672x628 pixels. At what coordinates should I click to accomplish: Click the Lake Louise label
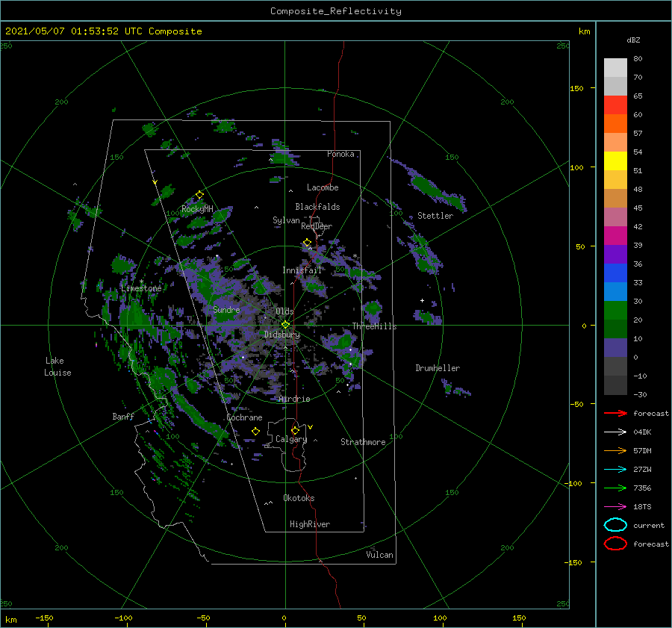click(x=57, y=367)
